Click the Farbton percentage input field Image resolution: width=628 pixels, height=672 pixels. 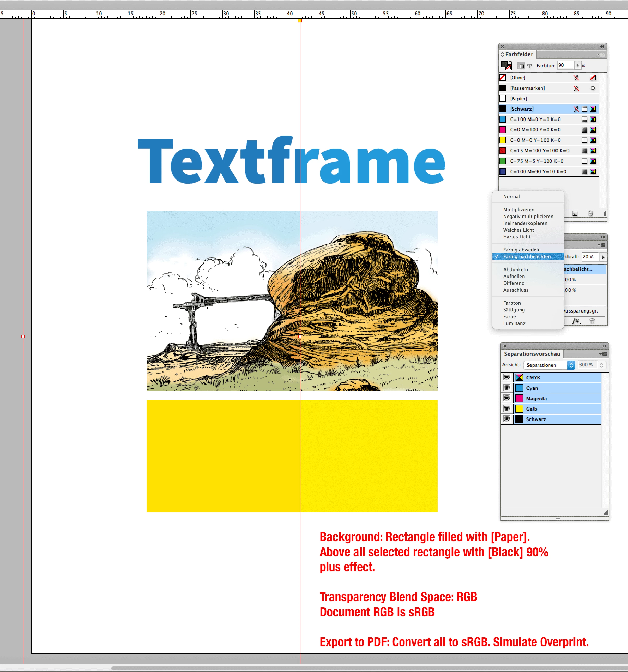565,65
